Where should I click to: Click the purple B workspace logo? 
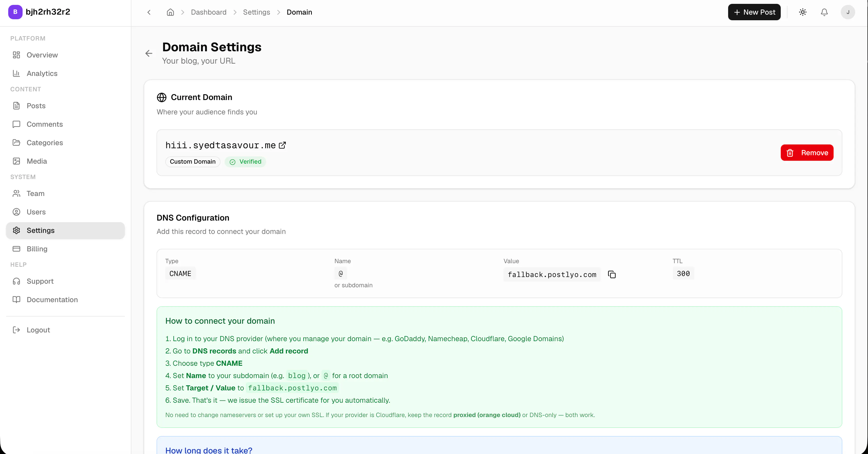click(15, 12)
